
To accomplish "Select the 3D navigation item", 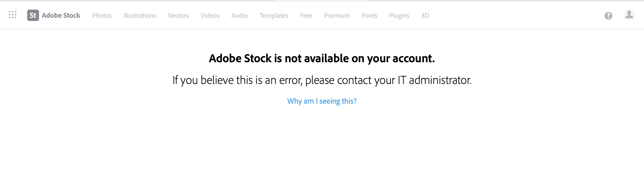I will (x=425, y=16).
